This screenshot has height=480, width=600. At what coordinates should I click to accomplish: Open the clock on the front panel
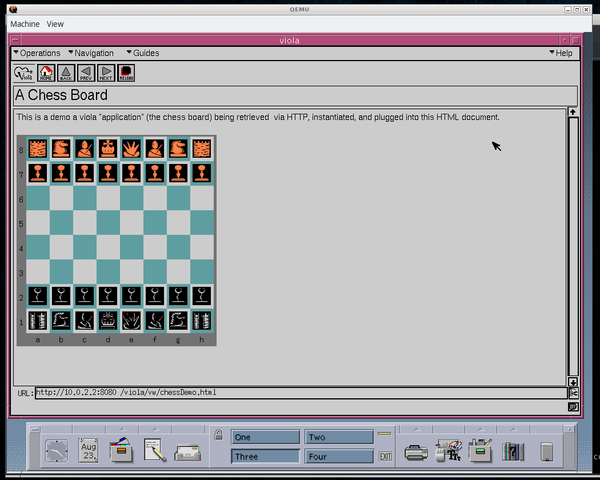click(57, 451)
